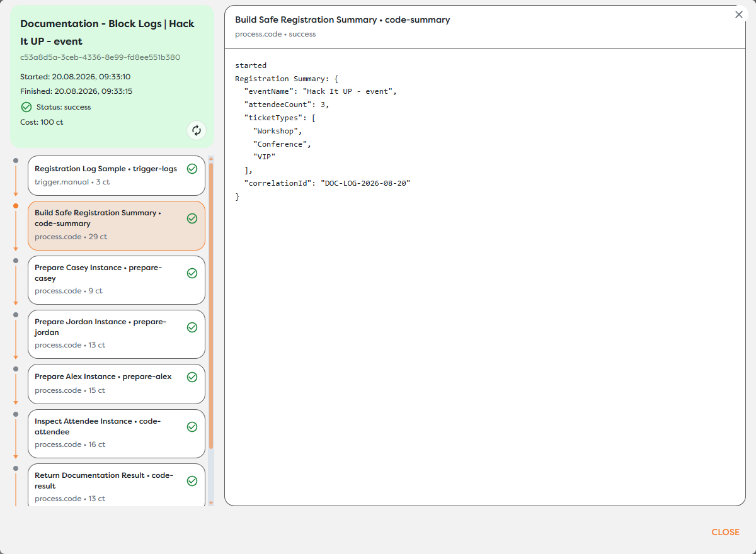756x554 pixels.
Task: Click the timeline dot beside Prepare Casey Instance
Action: [x=16, y=260]
